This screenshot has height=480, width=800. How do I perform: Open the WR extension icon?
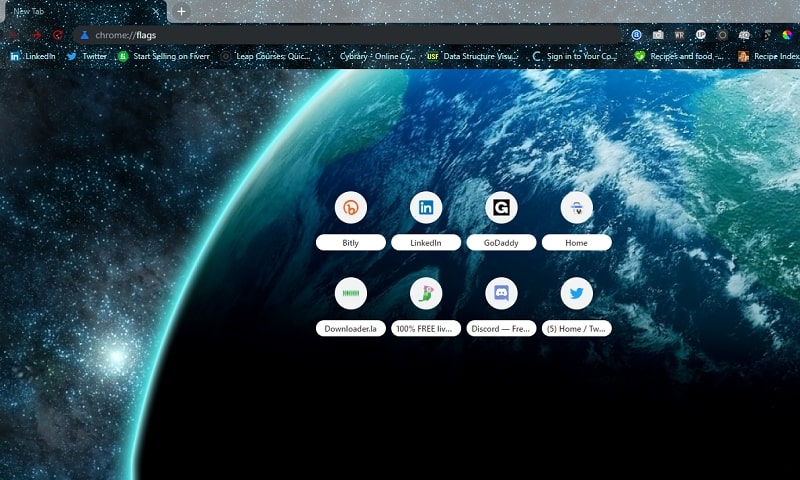pyautogui.click(x=679, y=35)
